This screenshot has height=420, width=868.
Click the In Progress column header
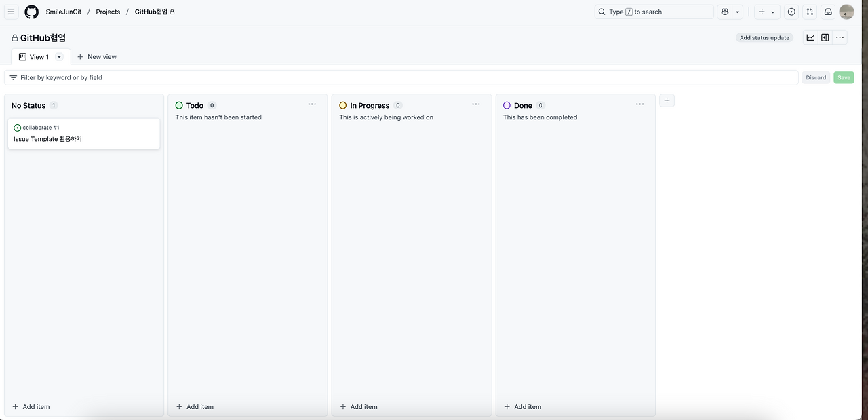tap(370, 105)
